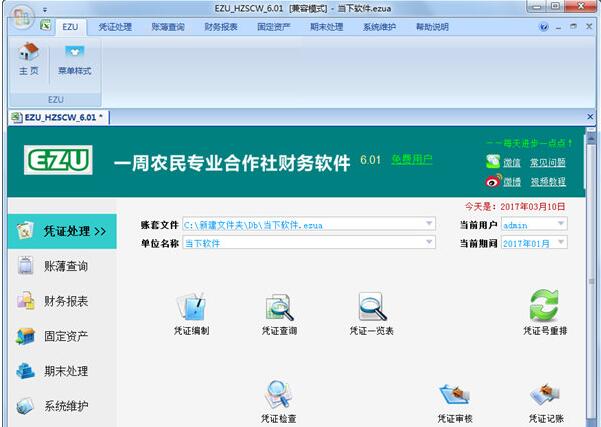Open 凭证一览表 voucher list icon
This screenshot has width=601, height=427.
[x=372, y=314]
